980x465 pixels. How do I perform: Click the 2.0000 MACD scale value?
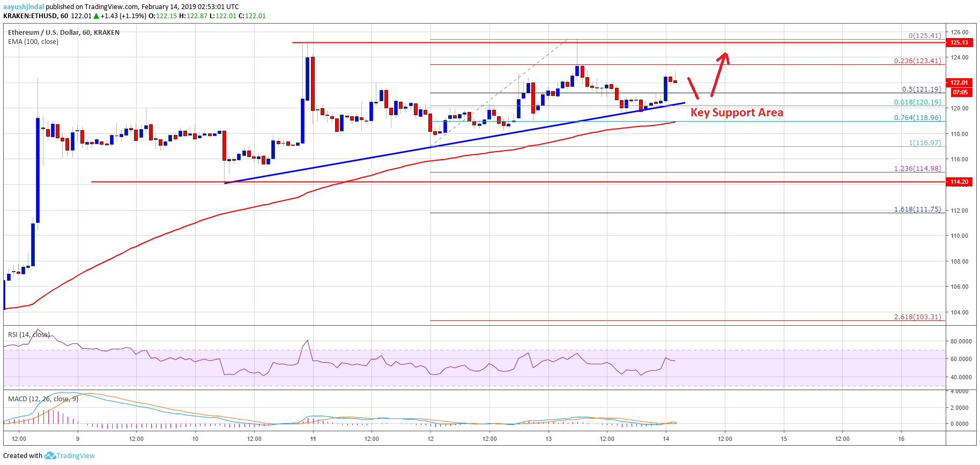pyautogui.click(x=959, y=408)
